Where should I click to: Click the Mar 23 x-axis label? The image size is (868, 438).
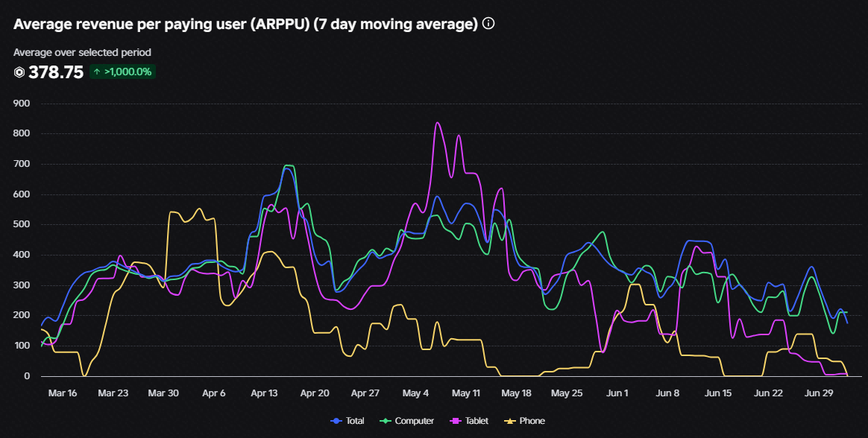pos(113,393)
